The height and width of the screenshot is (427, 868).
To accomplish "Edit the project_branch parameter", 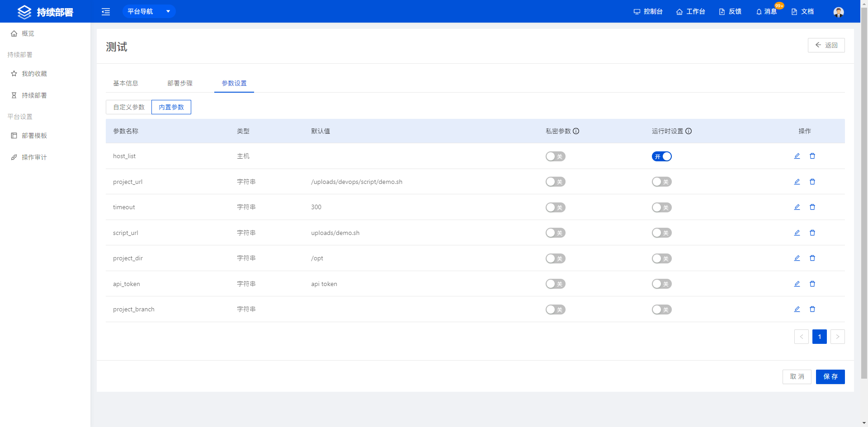I will pos(797,309).
